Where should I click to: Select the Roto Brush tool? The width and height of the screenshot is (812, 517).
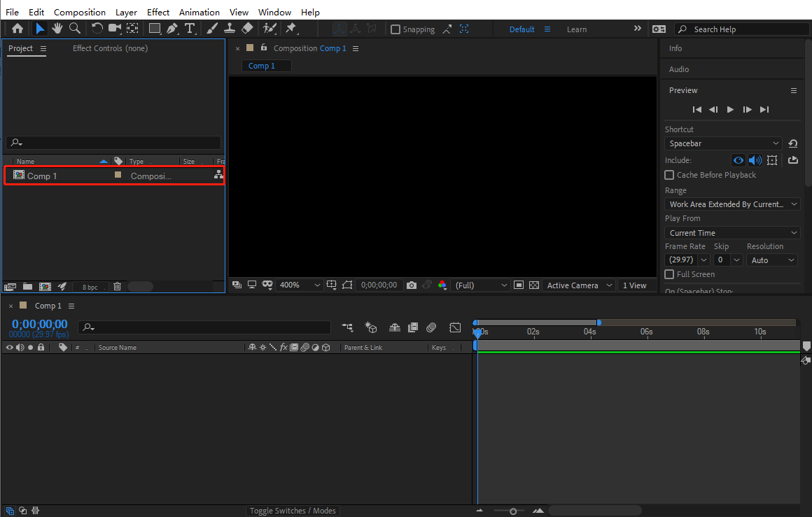pyautogui.click(x=269, y=29)
